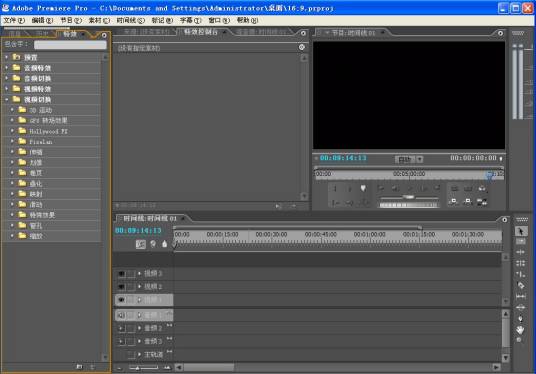The image size is (536, 374).
Task: Click New Custom Bin icon in Effects panel
Action: pos(79,367)
